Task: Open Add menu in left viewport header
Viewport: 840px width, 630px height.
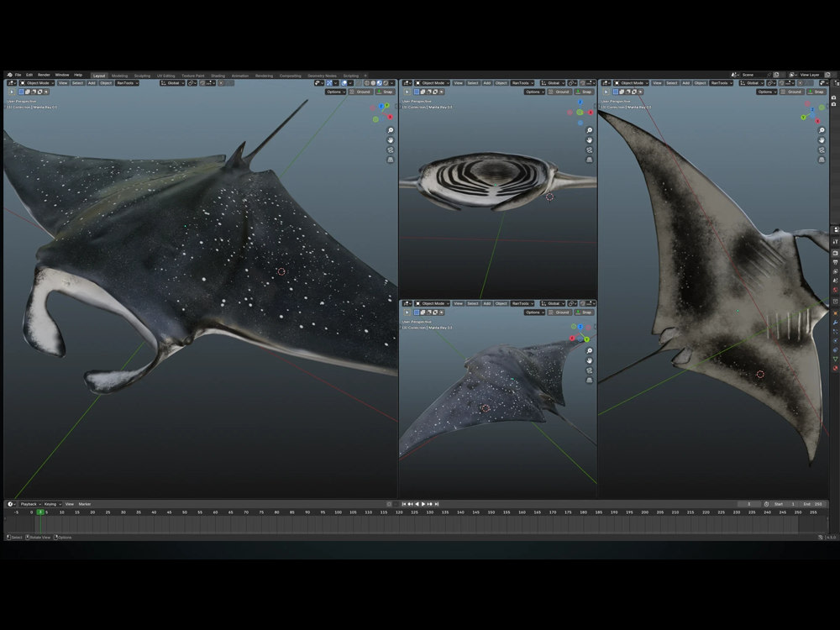Action: 92,83
